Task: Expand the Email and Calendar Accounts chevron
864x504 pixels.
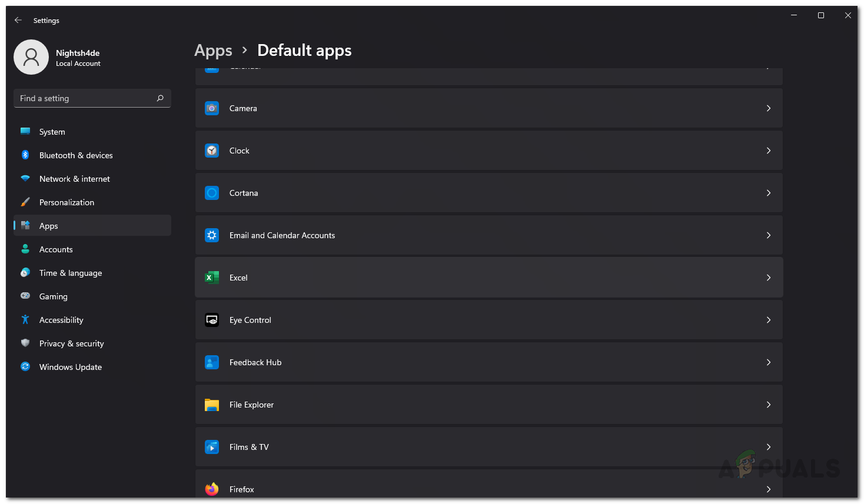Action: click(x=769, y=235)
